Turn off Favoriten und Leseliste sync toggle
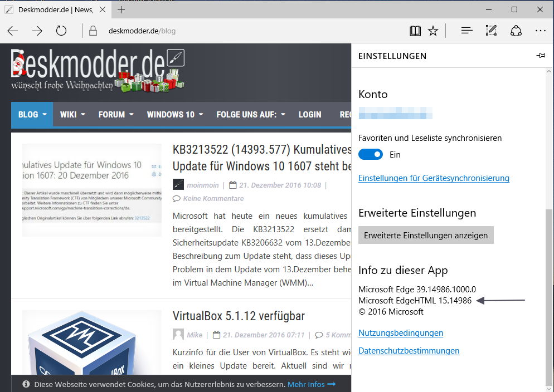 370,155
